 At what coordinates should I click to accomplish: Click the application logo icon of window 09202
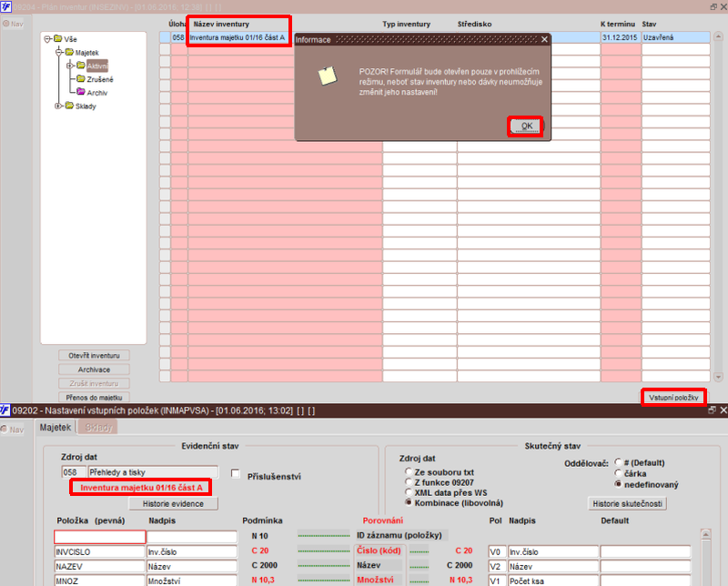pyautogui.click(x=5, y=410)
